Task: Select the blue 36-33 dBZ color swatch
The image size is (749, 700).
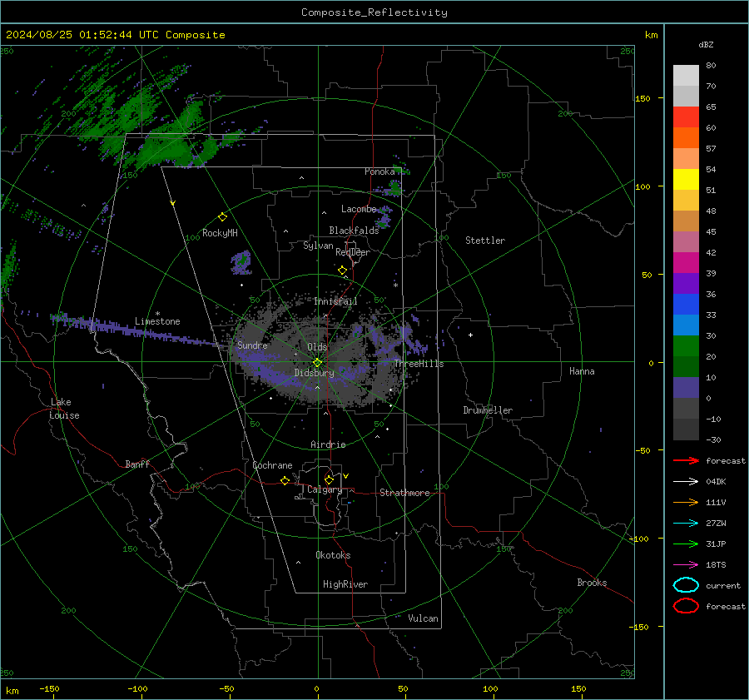Action: pos(686,305)
